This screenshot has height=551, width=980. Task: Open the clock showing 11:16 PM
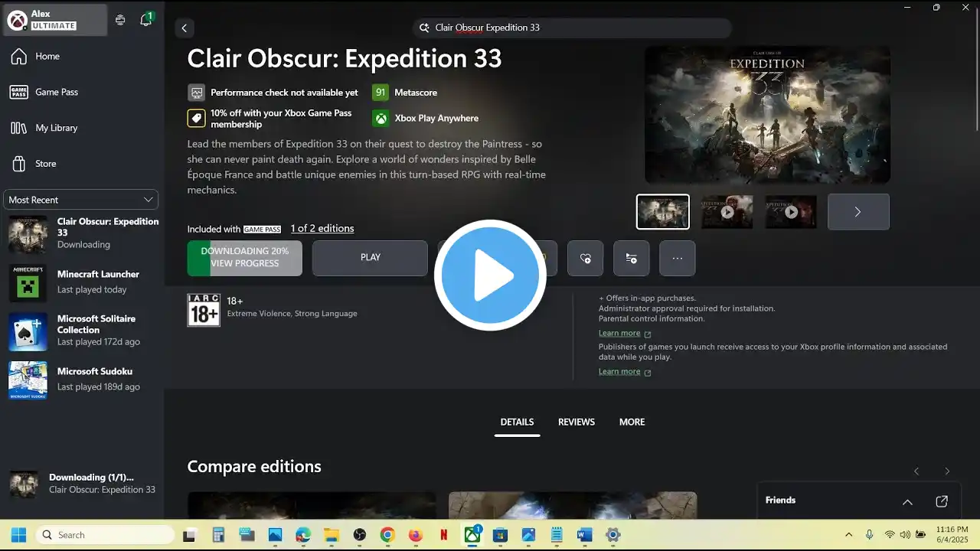coord(952,535)
